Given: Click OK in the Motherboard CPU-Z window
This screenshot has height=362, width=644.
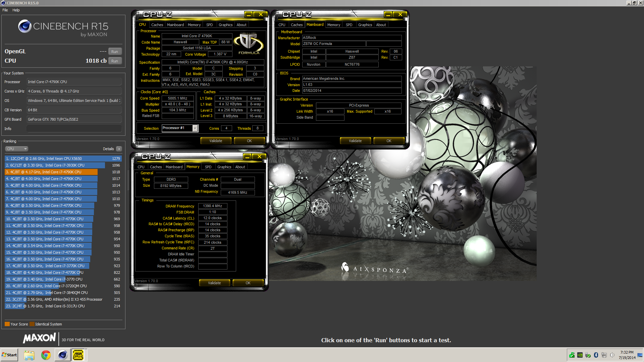Looking at the screenshot, I should coord(389,141).
